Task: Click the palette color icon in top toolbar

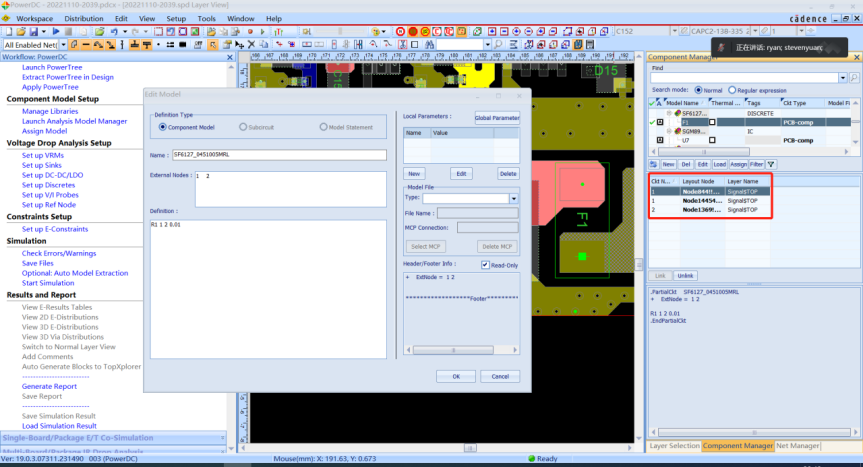Action: point(375,31)
